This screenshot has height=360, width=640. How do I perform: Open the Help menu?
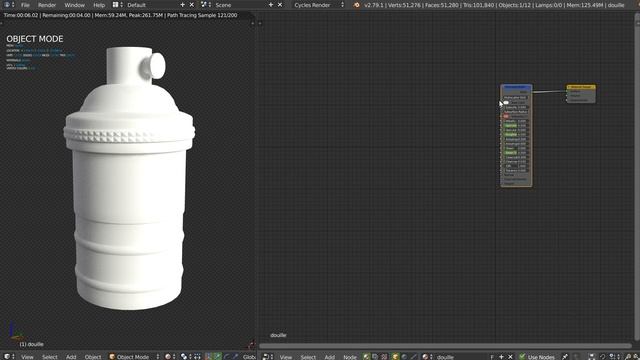tap(99, 5)
